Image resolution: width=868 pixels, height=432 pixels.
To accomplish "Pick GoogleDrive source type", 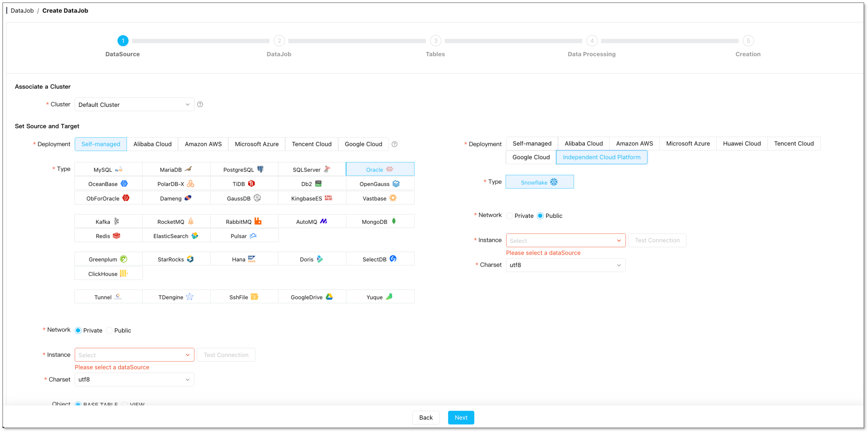I will coord(312,297).
